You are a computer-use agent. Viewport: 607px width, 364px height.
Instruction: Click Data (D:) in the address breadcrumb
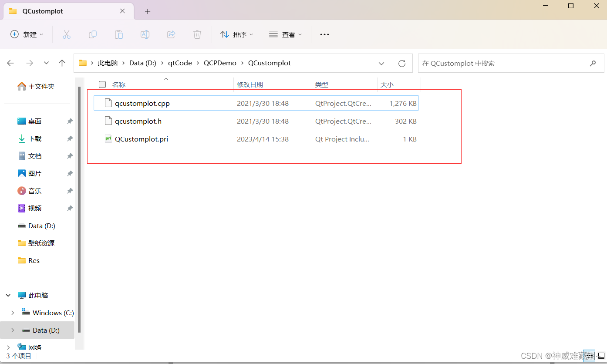coord(143,63)
